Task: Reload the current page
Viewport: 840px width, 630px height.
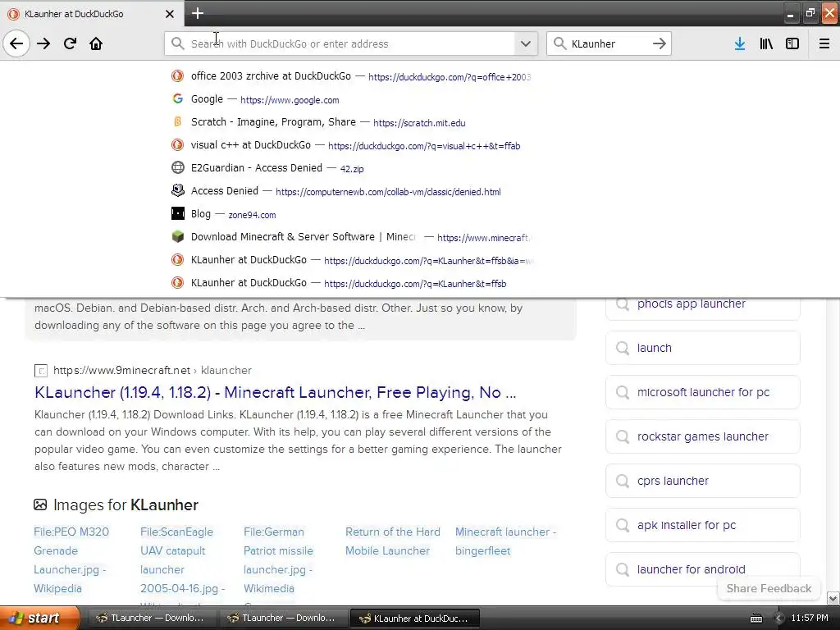Action: point(70,43)
